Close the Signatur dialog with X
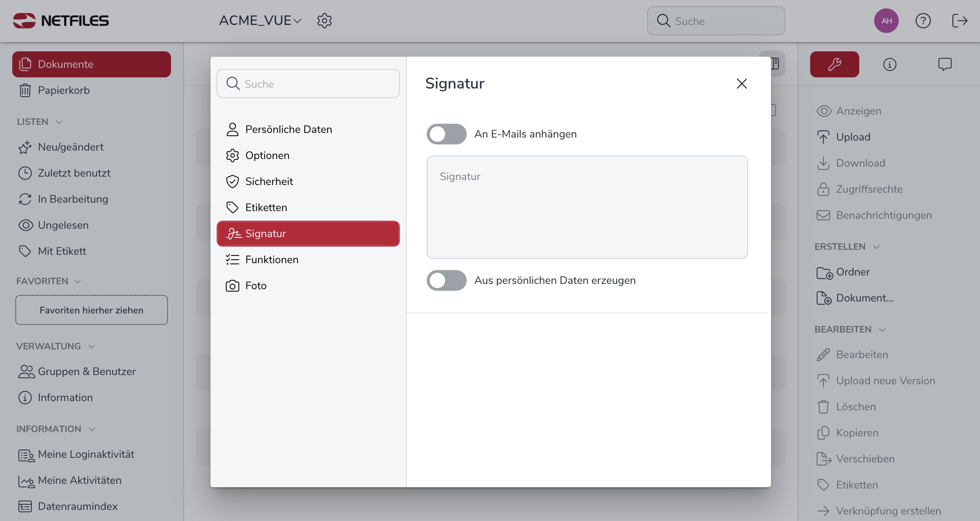Screen dimensions: 980x521 (x=742, y=84)
